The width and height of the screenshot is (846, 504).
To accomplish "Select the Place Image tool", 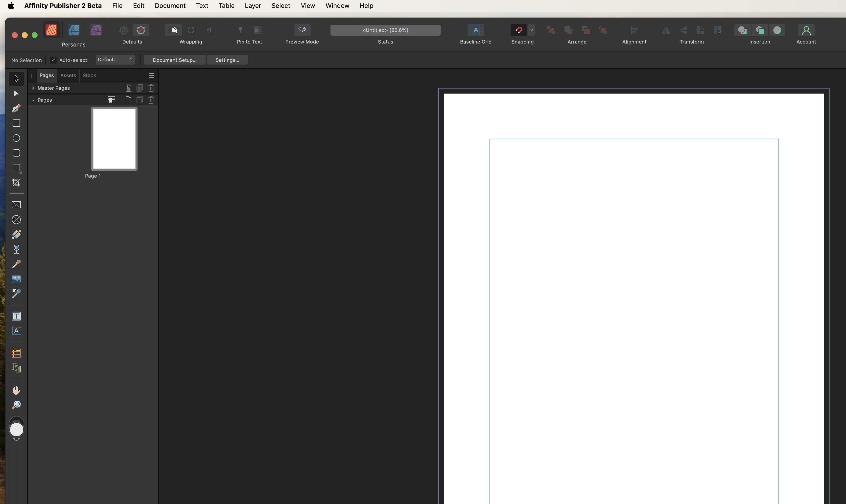I will (16, 279).
